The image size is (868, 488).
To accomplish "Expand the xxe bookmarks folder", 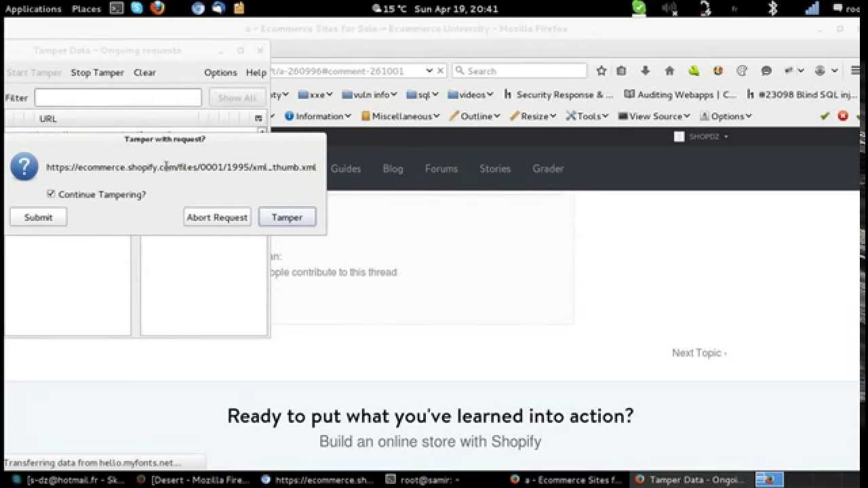I will (315, 95).
